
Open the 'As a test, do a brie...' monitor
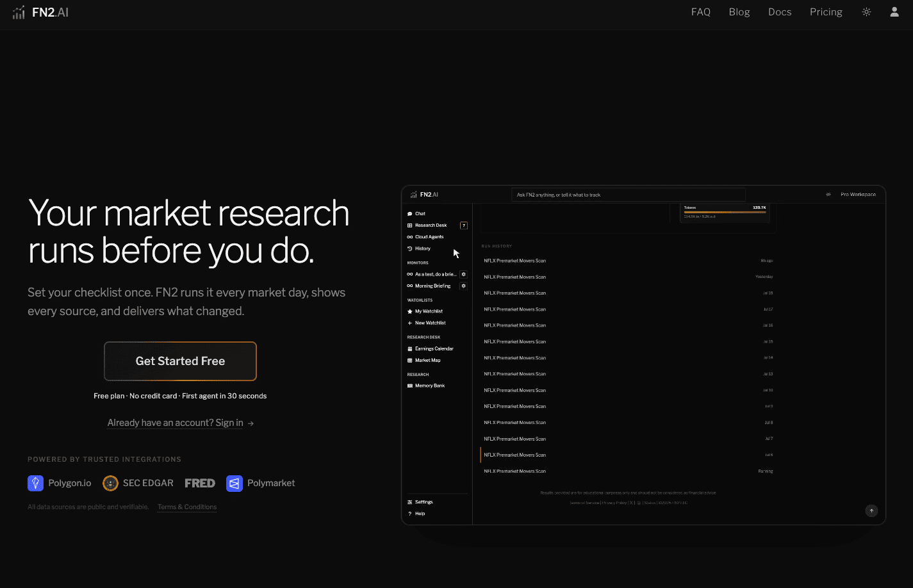(x=432, y=274)
